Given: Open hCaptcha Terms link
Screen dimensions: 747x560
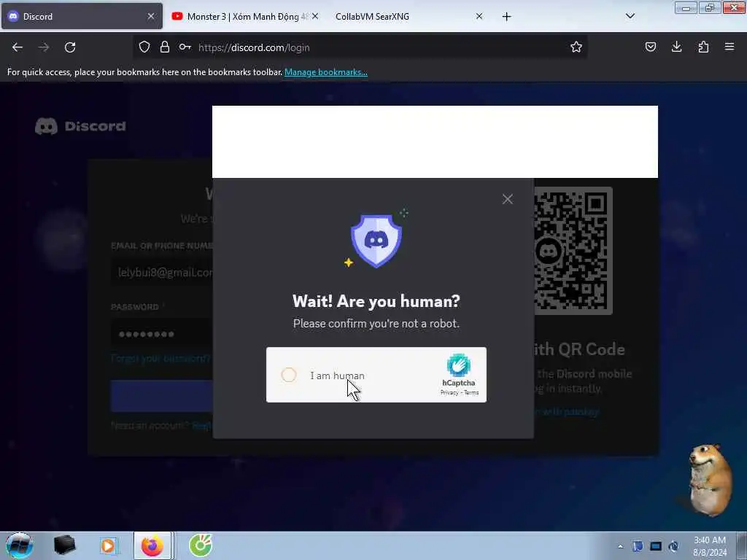Looking at the screenshot, I should pos(471,393).
